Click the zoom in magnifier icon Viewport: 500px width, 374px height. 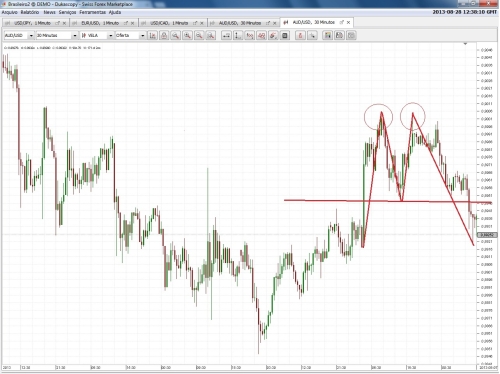(187, 35)
